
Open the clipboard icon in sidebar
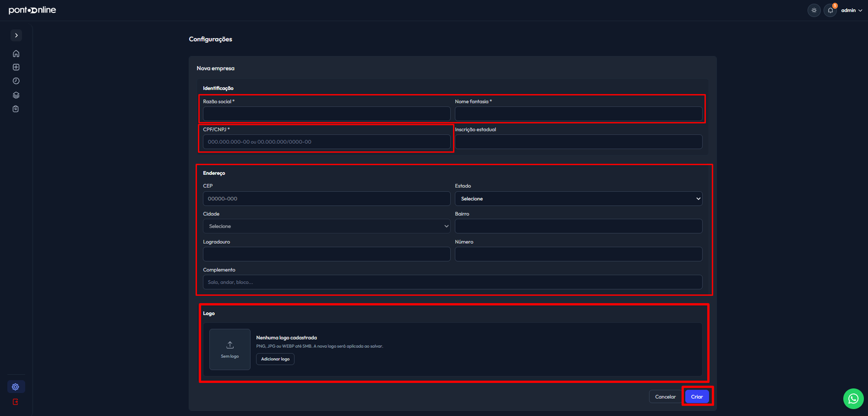tap(16, 109)
